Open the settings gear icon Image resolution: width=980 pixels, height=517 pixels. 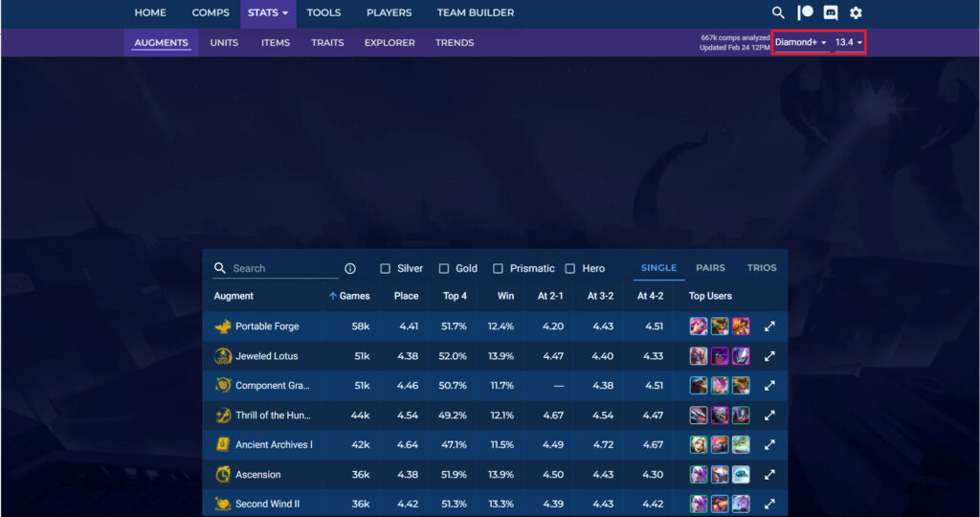click(856, 12)
